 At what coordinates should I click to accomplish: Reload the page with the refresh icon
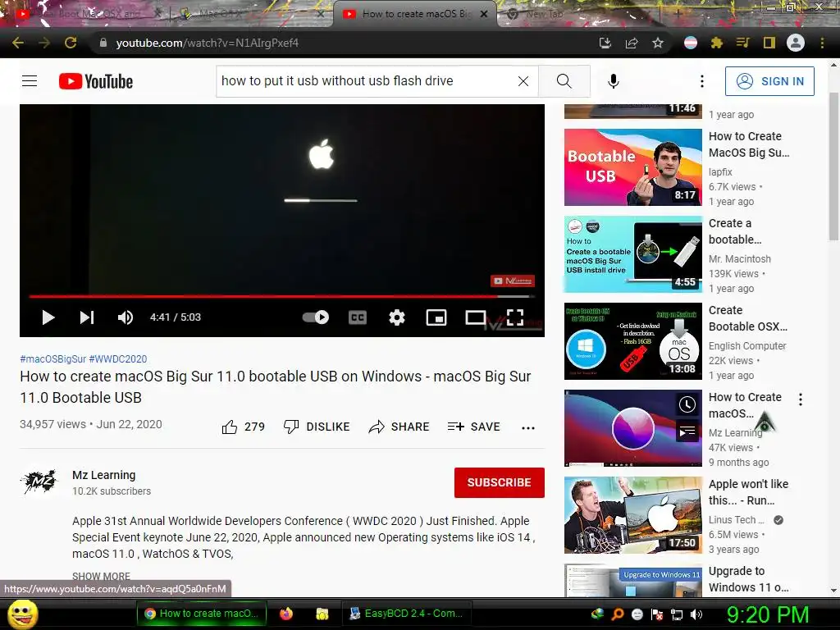[71, 43]
